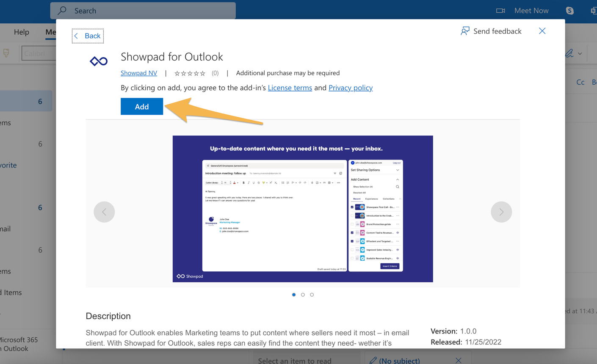Click the Calibri font name box
The width and height of the screenshot is (597, 364).
(39, 53)
